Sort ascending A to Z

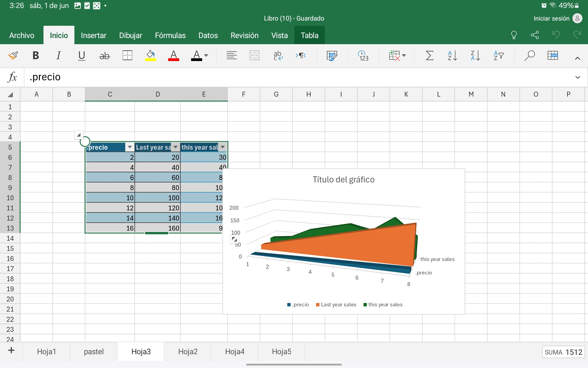[x=452, y=56]
